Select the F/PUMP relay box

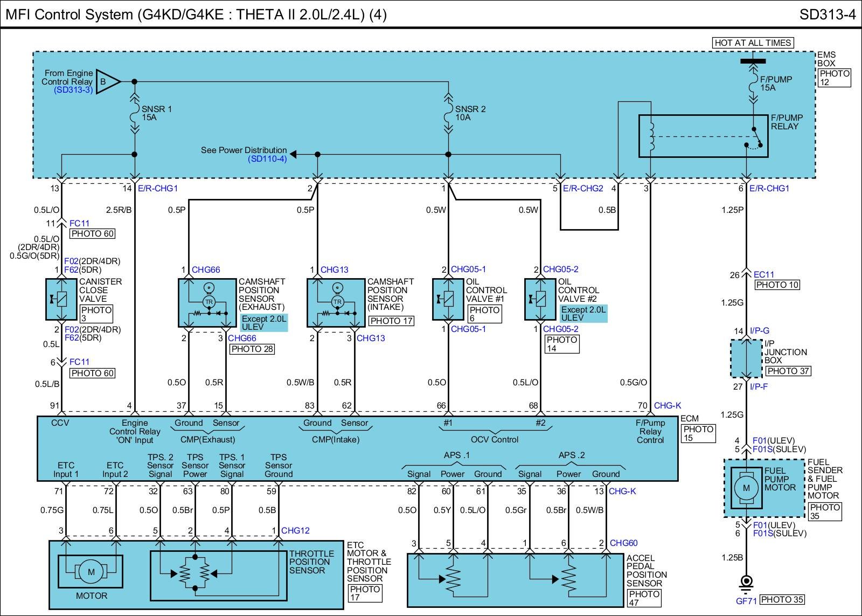pos(703,136)
